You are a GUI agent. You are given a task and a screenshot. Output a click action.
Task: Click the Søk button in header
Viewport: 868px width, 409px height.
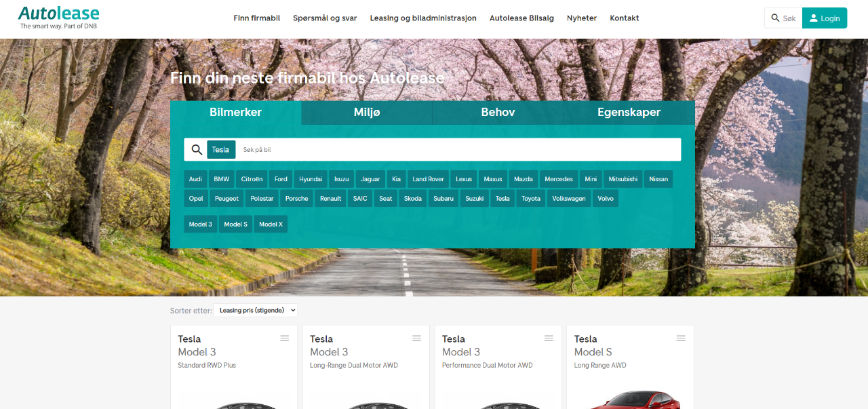click(x=783, y=18)
